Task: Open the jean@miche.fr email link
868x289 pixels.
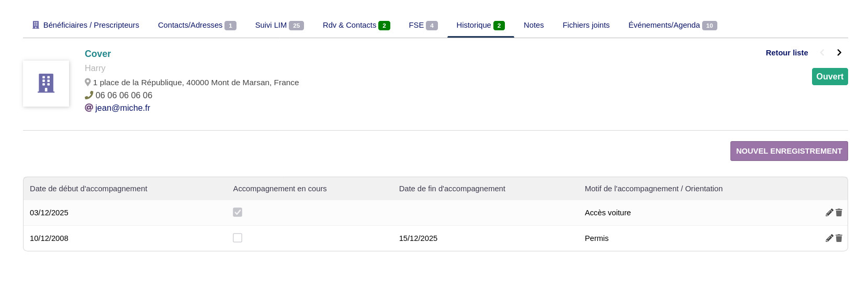Action: (122, 108)
